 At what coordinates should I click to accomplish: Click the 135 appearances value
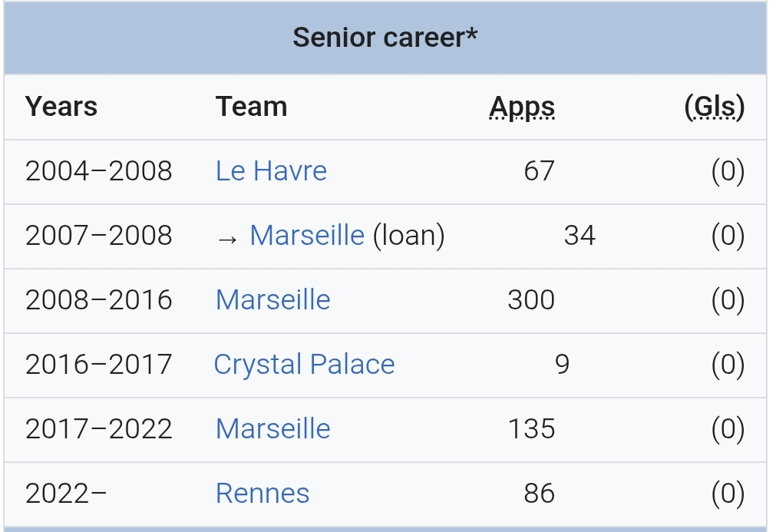[x=531, y=428]
